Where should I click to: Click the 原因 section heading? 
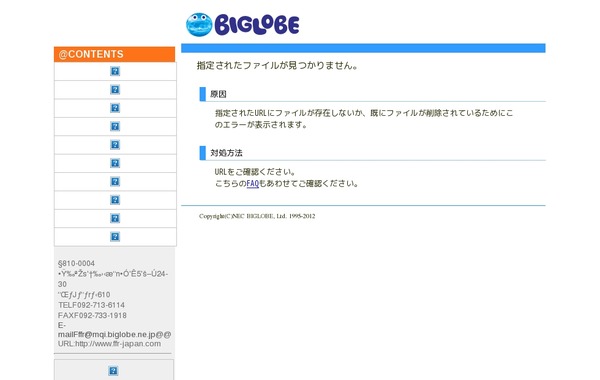tap(218, 94)
